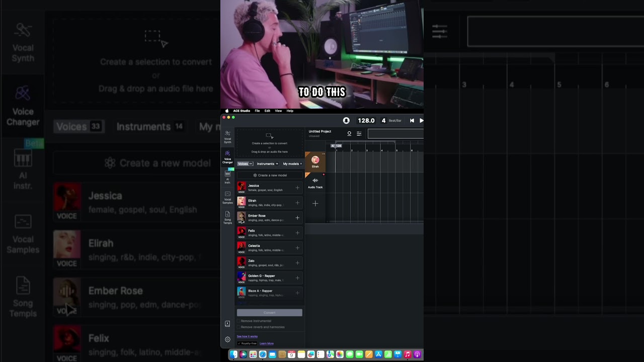Click the audio file drop area

[270, 143]
